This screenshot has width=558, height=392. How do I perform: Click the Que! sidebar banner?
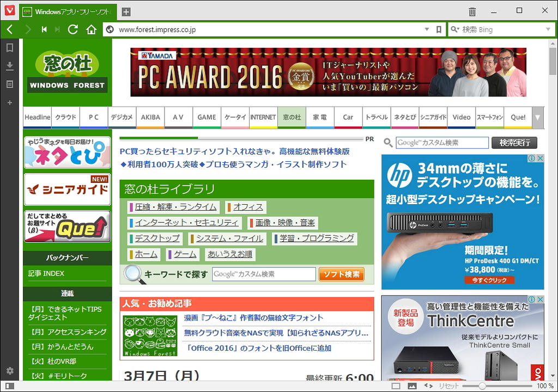point(67,226)
